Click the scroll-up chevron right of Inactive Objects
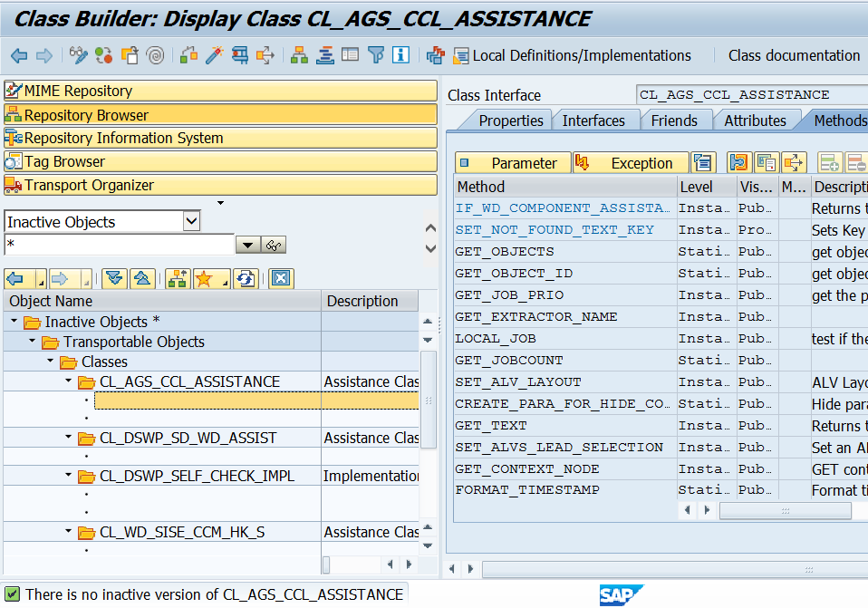868x608 pixels. pos(430,227)
